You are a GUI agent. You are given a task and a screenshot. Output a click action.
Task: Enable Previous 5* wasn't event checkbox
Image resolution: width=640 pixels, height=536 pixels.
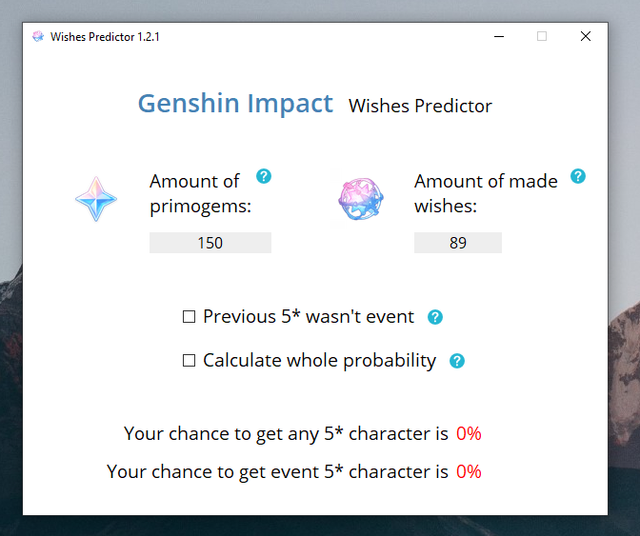(x=189, y=317)
